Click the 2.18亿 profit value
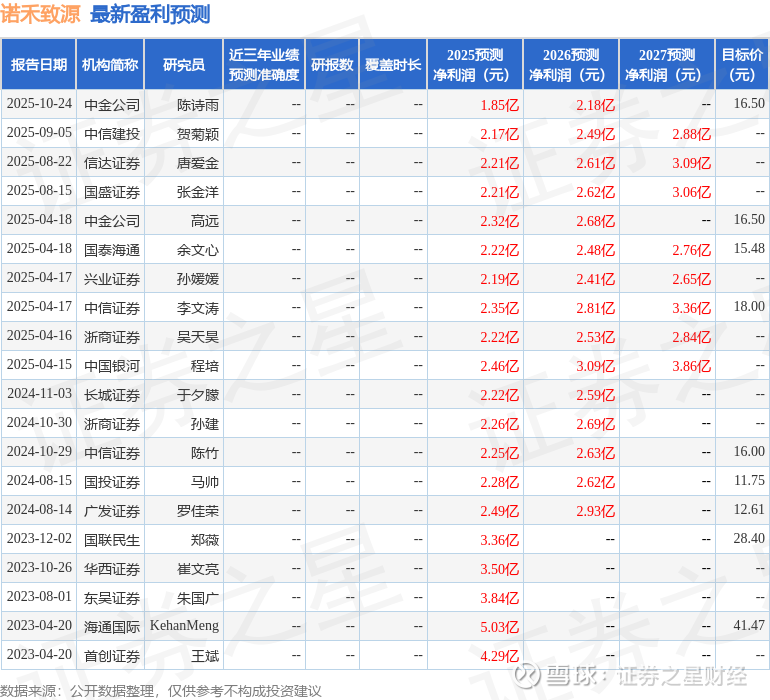 [x=596, y=105]
